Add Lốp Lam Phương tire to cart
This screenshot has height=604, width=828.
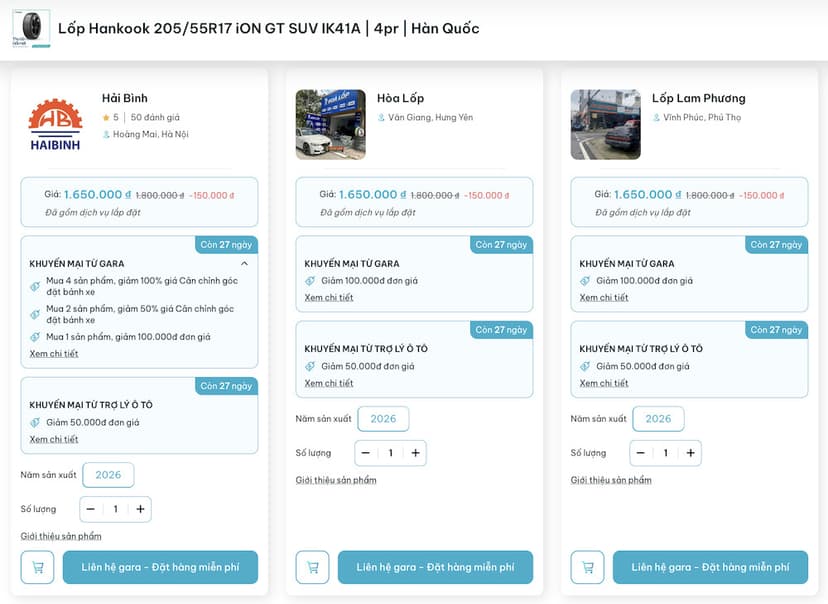pos(588,567)
